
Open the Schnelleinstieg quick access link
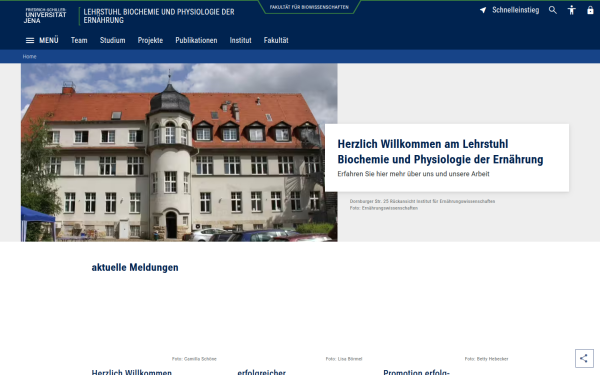515,10
